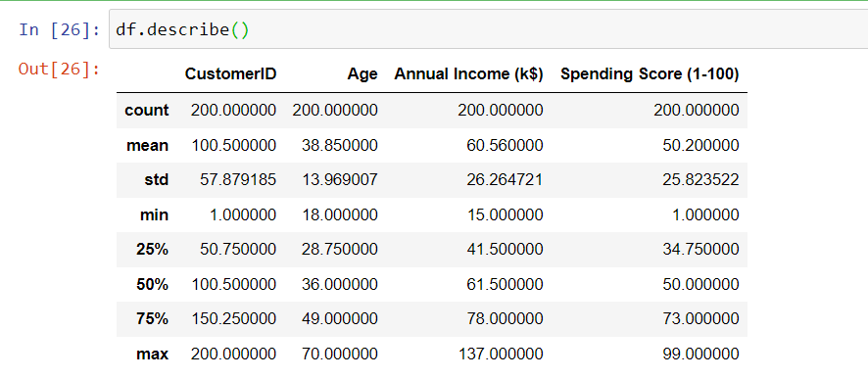The width and height of the screenshot is (868, 379).
Task: Select the max row label
Action: pos(152,355)
